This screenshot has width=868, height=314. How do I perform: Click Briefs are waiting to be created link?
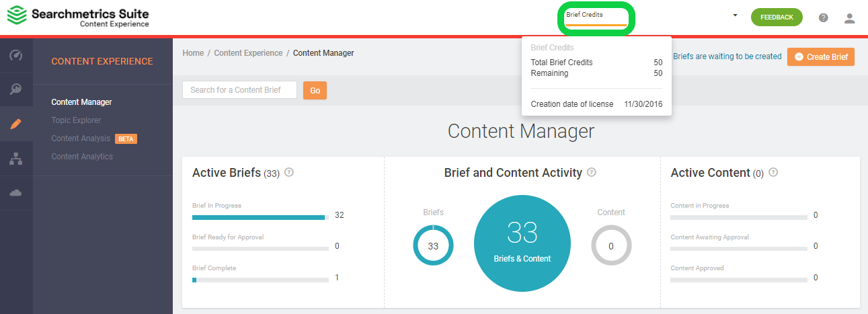tap(727, 56)
